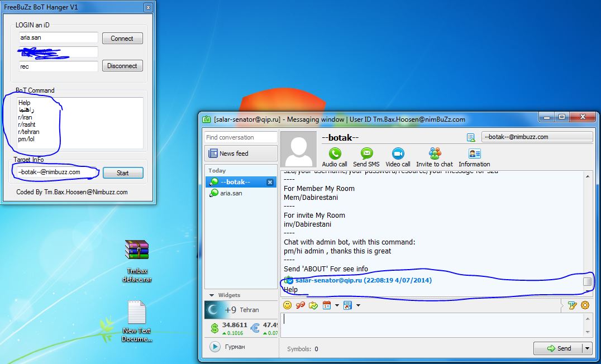Click the Find conversation search box
This screenshot has width=601, height=364.
point(241,137)
